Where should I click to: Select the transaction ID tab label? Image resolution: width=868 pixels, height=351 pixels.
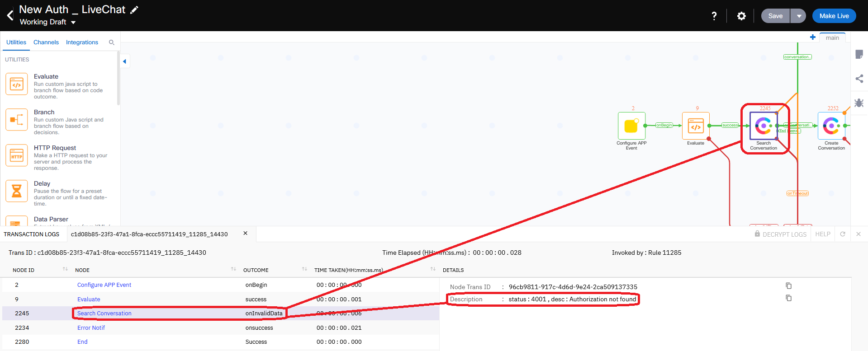click(x=149, y=234)
